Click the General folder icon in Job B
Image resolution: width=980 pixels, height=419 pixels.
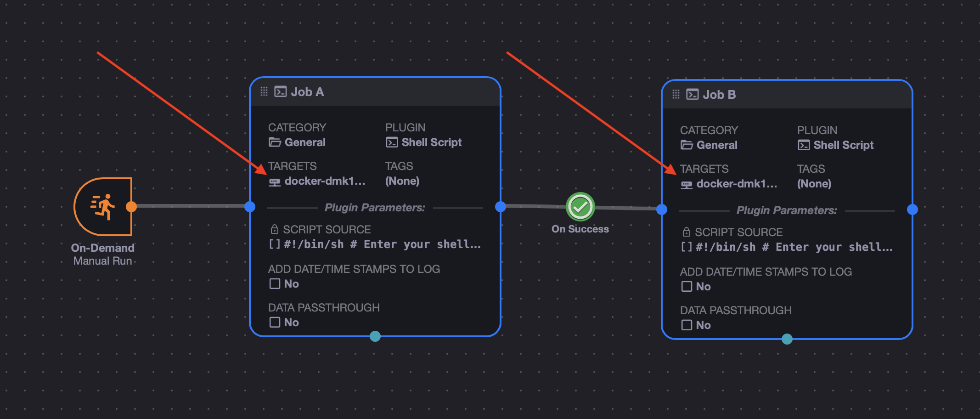point(687,145)
